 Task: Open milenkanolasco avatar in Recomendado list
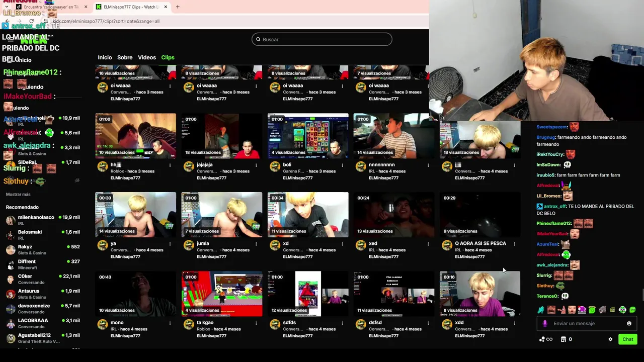[11, 220]
